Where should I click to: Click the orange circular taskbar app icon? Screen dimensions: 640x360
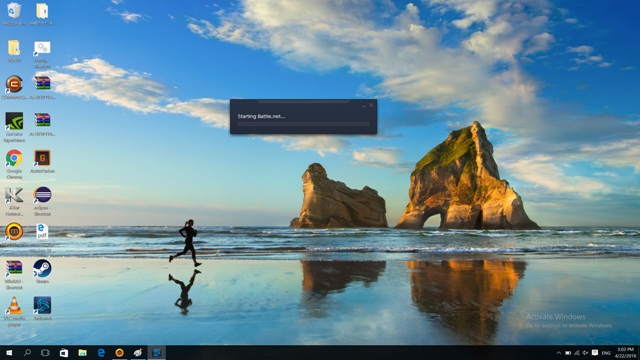tap(119, 353)
